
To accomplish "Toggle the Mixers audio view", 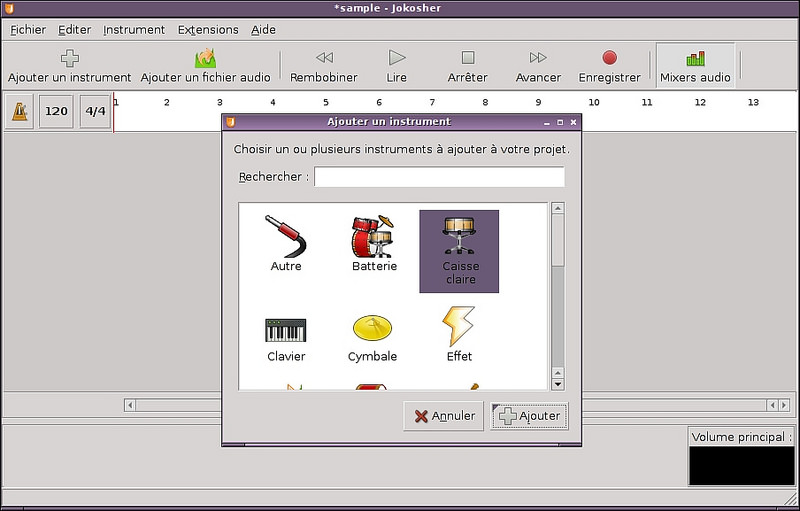I will pyautogui.click(x=695, y=66).
